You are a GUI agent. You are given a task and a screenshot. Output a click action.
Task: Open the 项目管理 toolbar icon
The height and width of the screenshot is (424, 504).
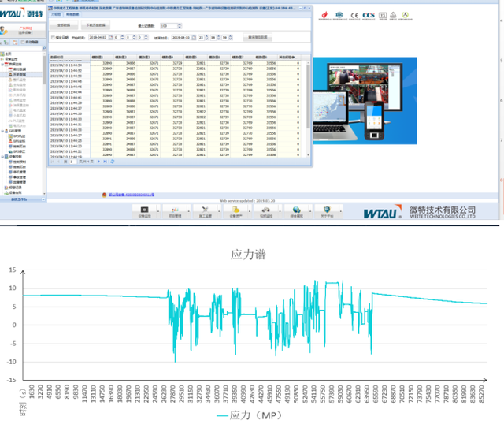click(174, 210)
